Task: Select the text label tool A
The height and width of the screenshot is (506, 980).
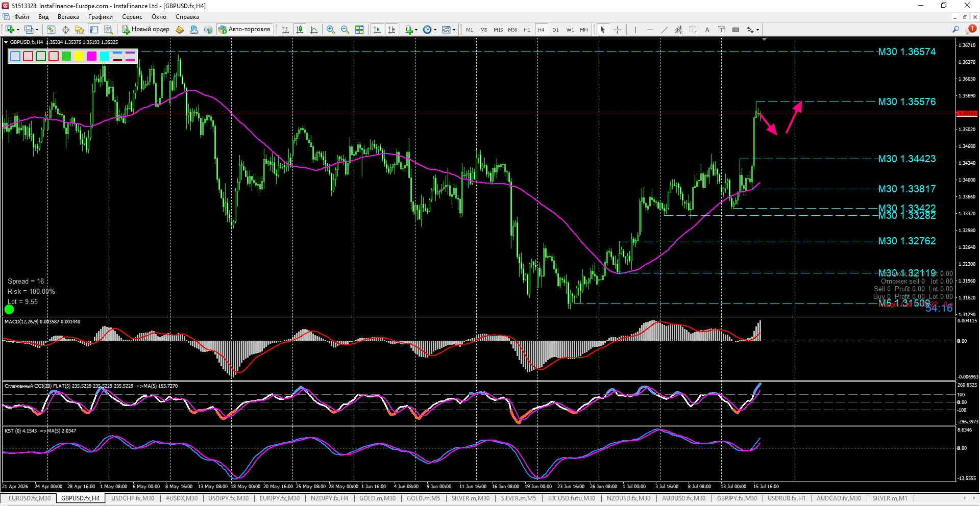Action: coord(707,30)
